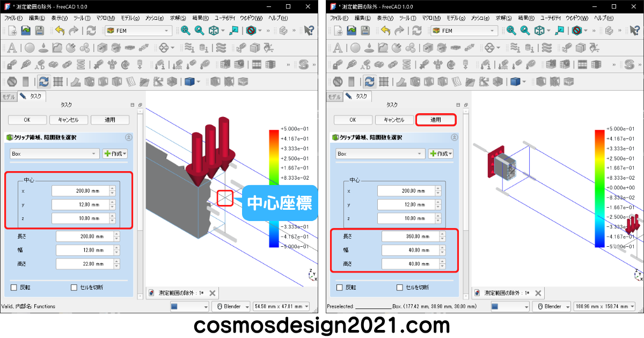Open view dimension dropdown 54.50 mm x 47.81 mm
The height and width of the screenshot is (338, 644).
281,306
